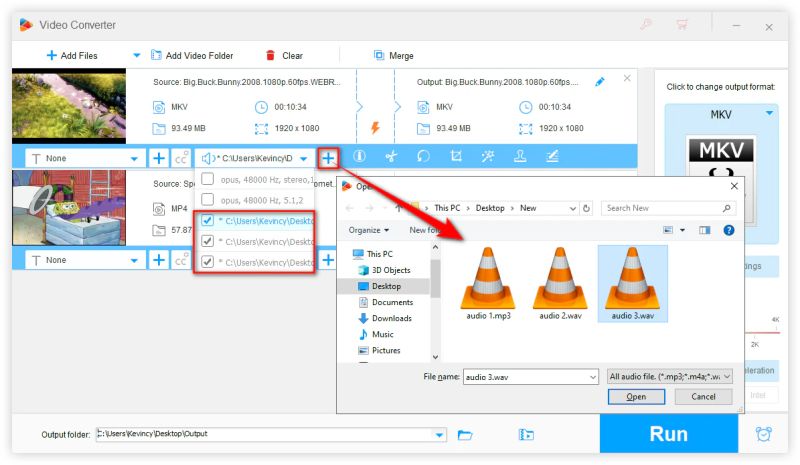
Task: Open the subtitle edit tool icon
Action: point(552,156)
